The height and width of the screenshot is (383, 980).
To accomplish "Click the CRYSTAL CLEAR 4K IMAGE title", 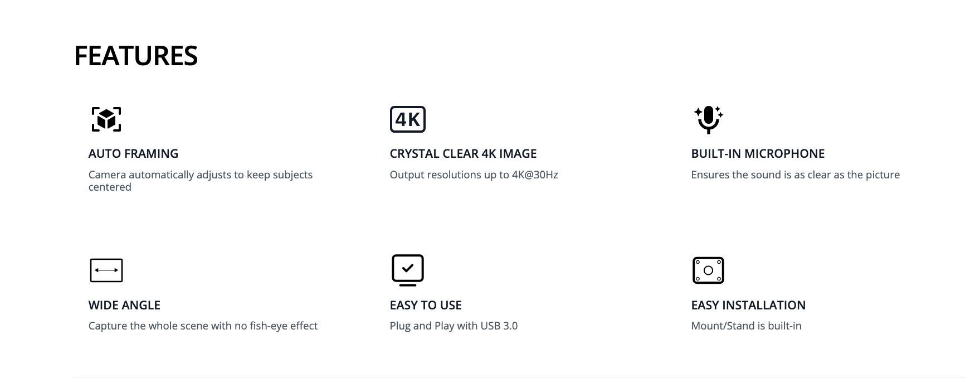I will coord(463,153).
